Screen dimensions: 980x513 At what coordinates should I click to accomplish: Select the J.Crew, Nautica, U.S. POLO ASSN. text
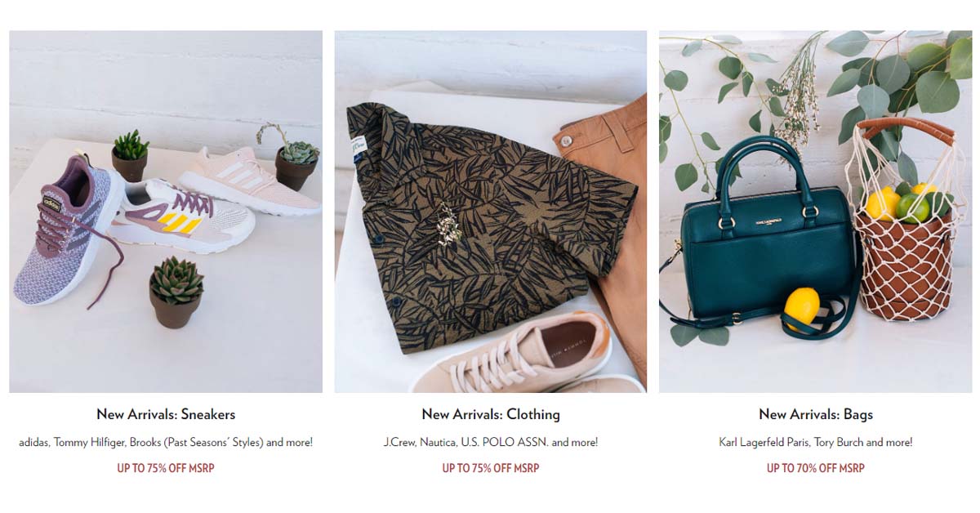491,443
